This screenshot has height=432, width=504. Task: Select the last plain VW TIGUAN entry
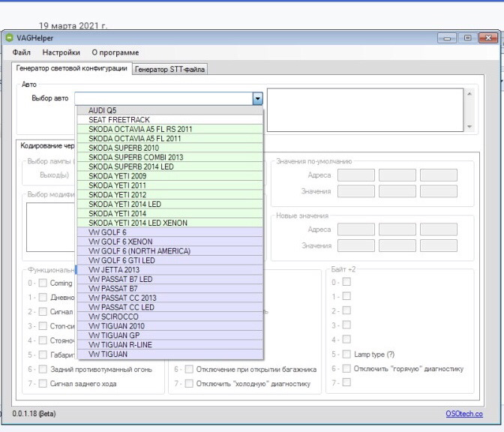pos(170,354)
